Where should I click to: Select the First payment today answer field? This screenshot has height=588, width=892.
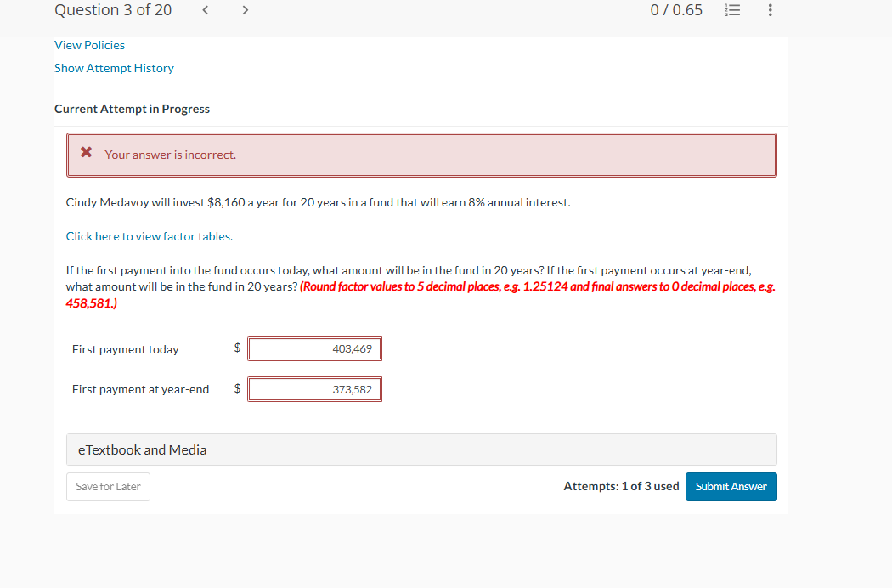(x=314, y=348)
